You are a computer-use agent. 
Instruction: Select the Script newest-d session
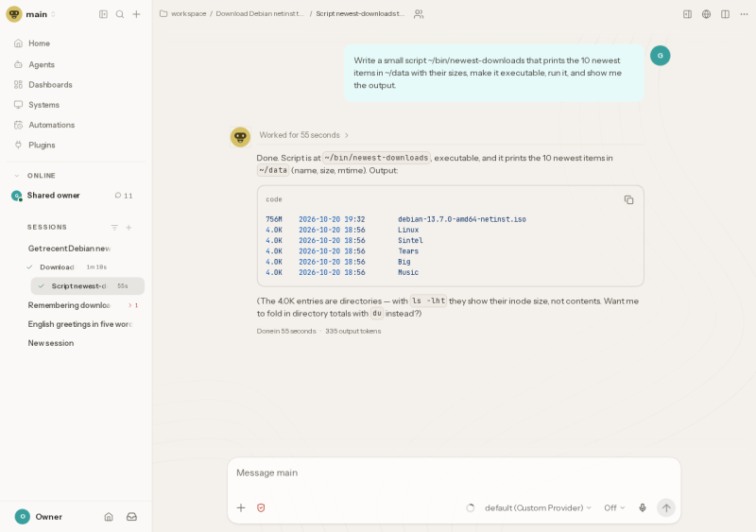88,286
